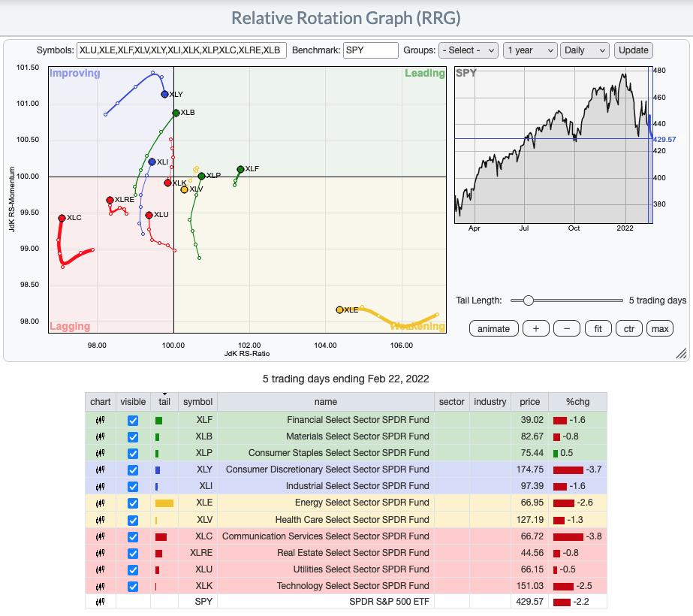Start the animate button
693x616 pixels.
494,328
